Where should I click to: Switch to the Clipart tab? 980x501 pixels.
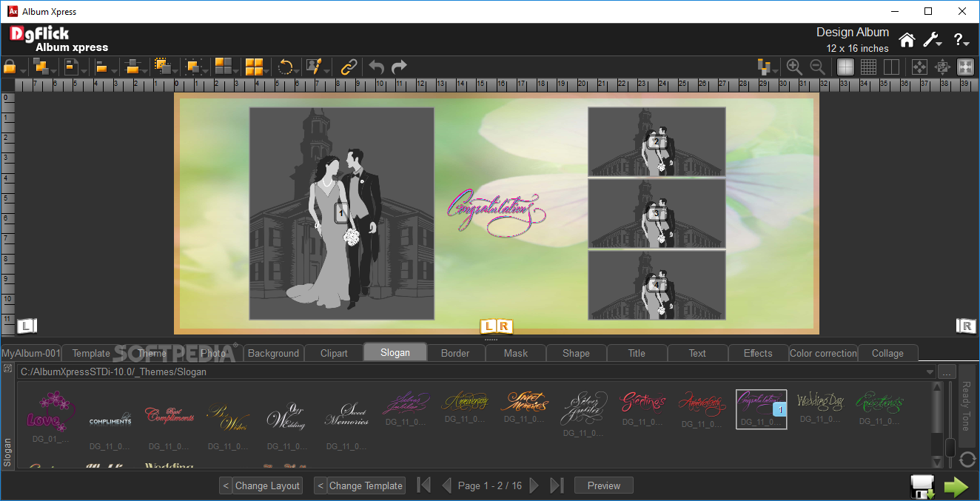coord(334,353)
